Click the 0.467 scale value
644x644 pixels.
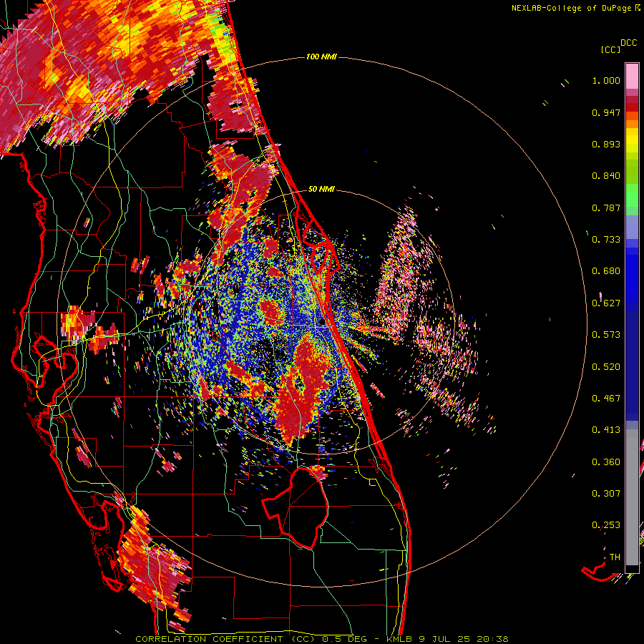click(606, 399)
